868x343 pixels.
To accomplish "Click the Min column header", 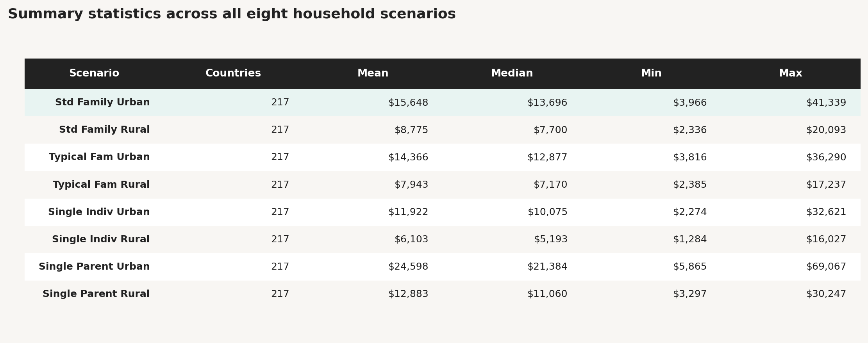I will (x=651, y=73).
